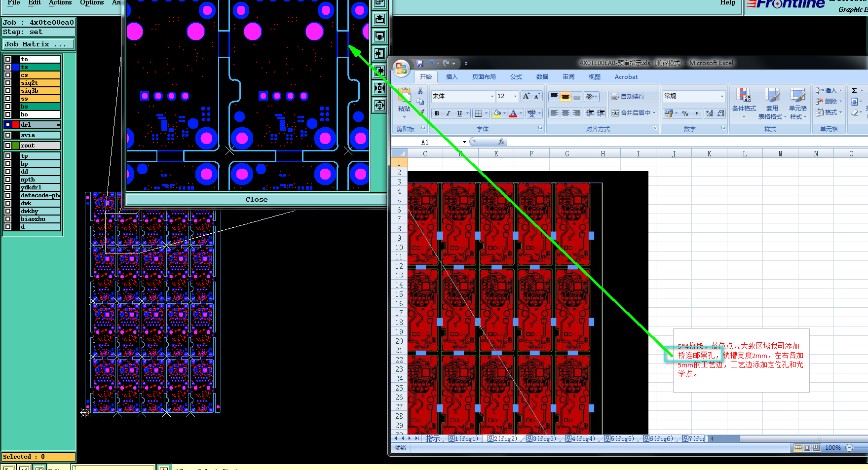The height and width of the screenshot is (470, 868).
Task: Select middle vertical align icon
Action: pos(565,97)
